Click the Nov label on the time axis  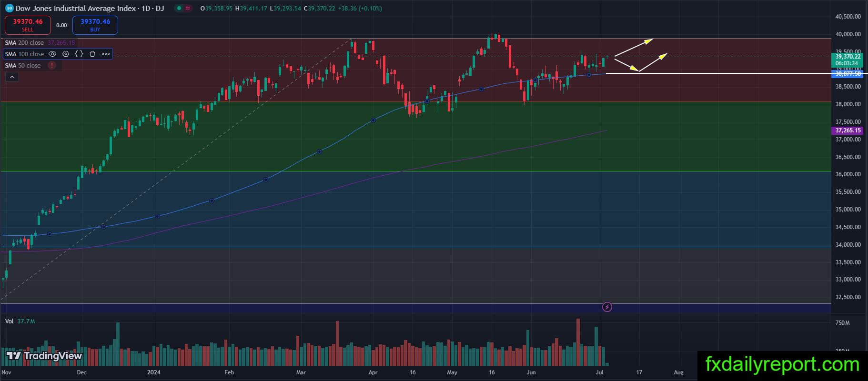click(7, 372)
